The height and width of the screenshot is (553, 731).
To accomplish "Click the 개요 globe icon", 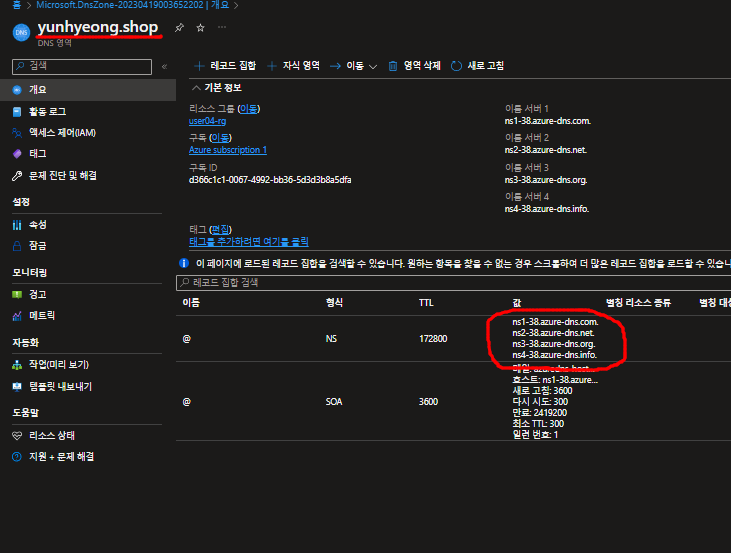I will (x=17, y=90).
